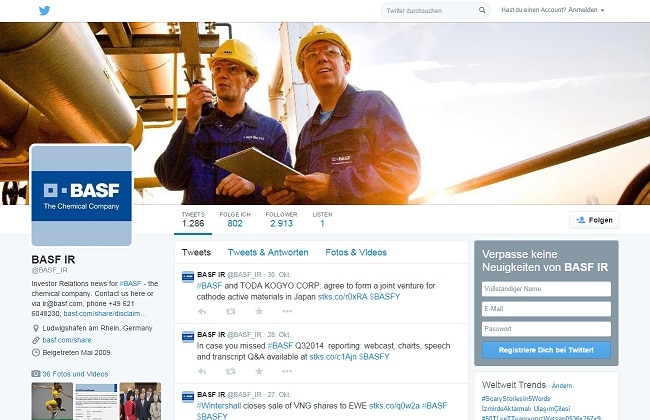Reply to the Q32014 reporting tweet
Screen dimensions: 650x420
[x=202, y=371]
